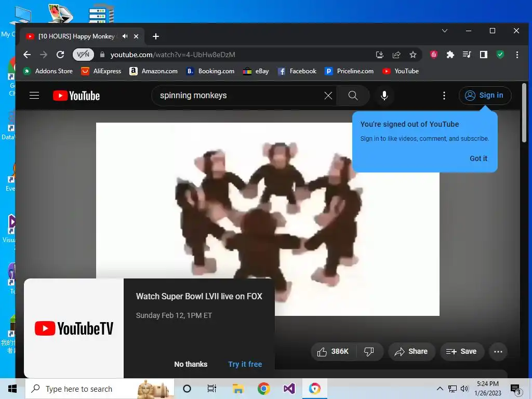Open Task View on taskbar
This screenshot has height=399, width=532.
(x=212, y=389)
